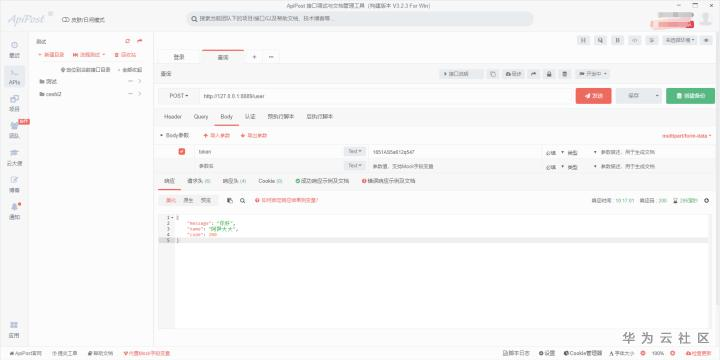Open the save button dropdown arrow
This screenshot has height=360, width=720.
click(657, 96)
